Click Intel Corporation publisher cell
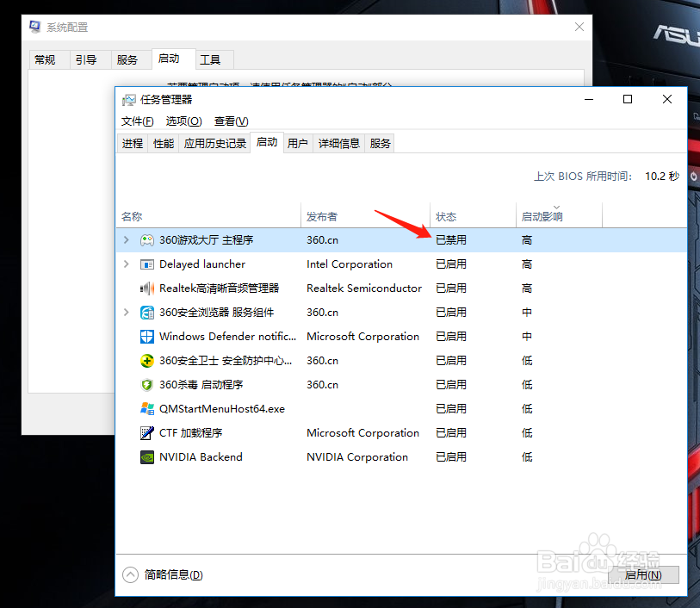This screenshot has width=700, height=608. (x=350, y=264)
